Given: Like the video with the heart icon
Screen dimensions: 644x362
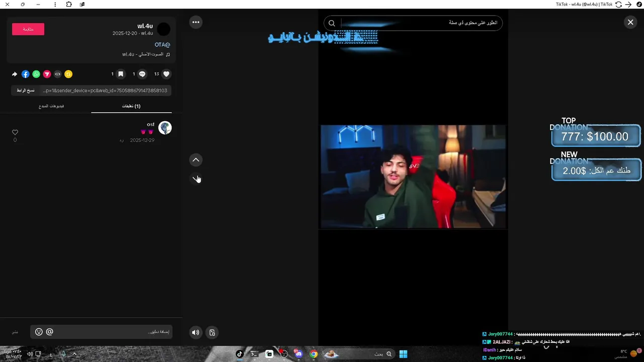Looking at the screenshot, I should point(167,74).
